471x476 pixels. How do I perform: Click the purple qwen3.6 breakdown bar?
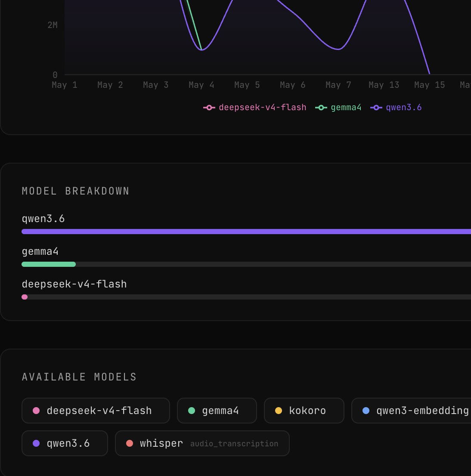(x=246, y=232)
